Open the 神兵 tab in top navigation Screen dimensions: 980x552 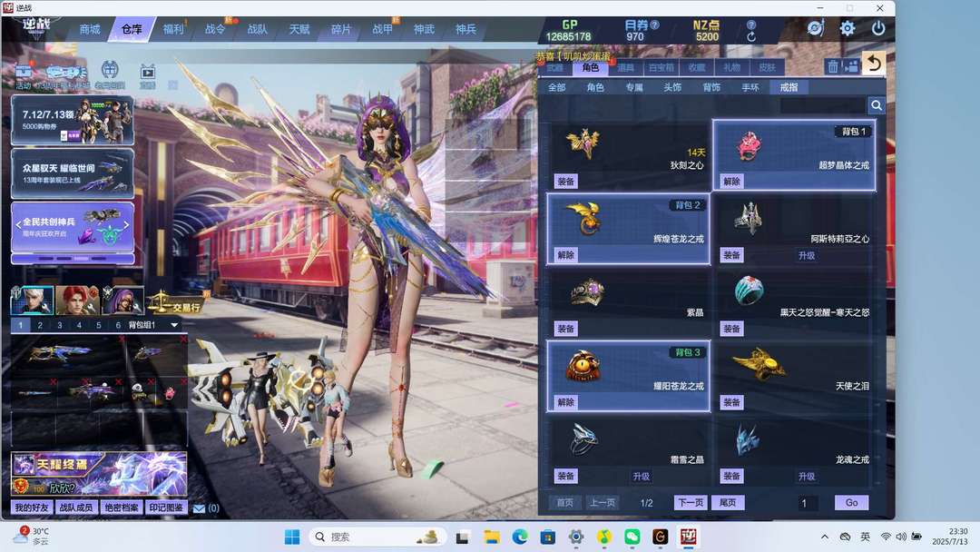[x=465, y=29]
